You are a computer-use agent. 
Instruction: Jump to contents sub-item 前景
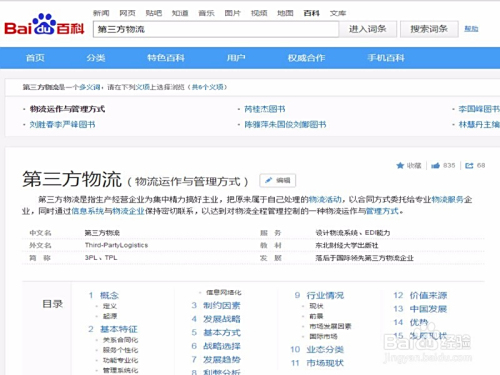(316, 316)
